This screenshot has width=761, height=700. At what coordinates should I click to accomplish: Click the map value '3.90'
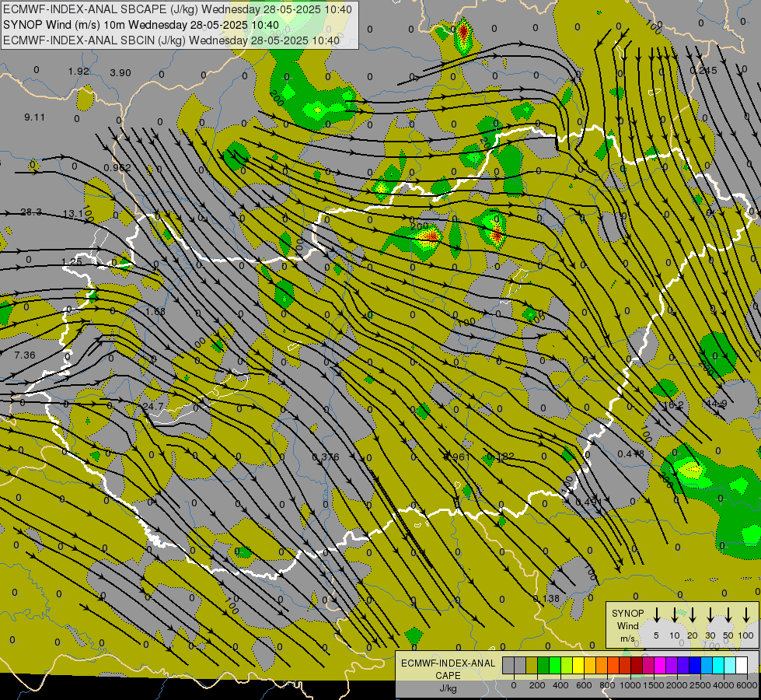coord(120,73)
